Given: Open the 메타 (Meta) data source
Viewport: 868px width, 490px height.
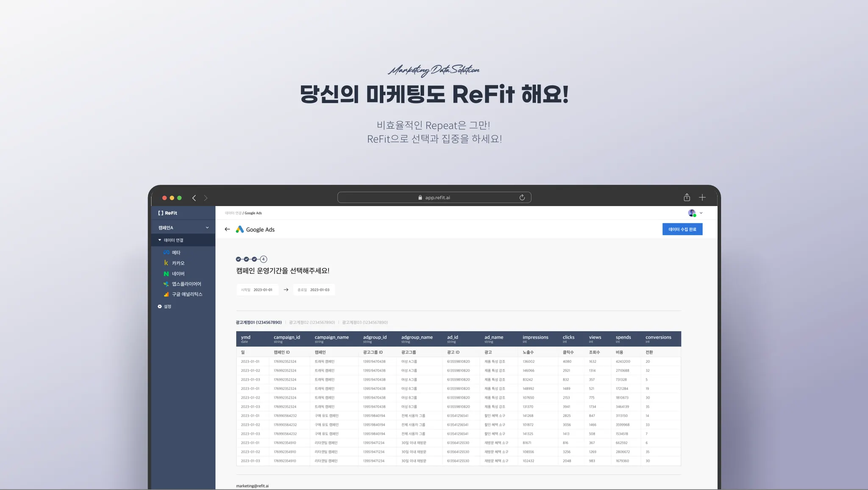Looking at the screenshot, I should click(x=175, y=253).
